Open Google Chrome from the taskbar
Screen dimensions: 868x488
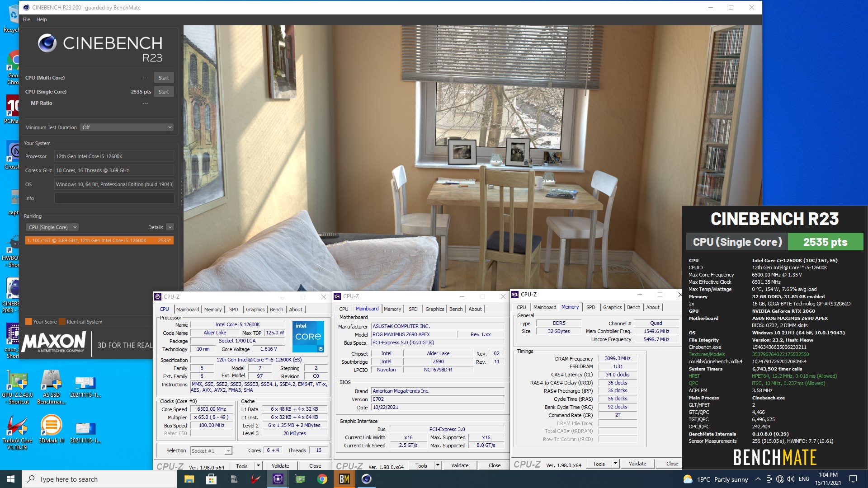[x=322, y=479]
